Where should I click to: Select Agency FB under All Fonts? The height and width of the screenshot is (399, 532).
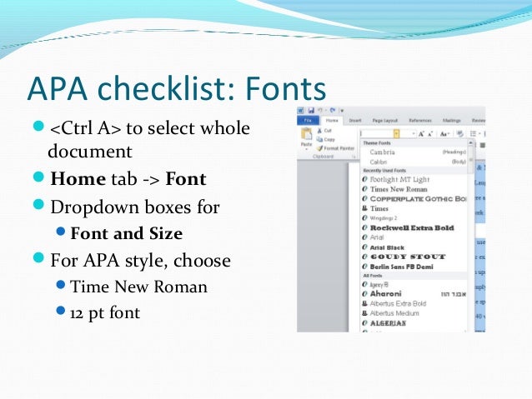coord(414,285)
